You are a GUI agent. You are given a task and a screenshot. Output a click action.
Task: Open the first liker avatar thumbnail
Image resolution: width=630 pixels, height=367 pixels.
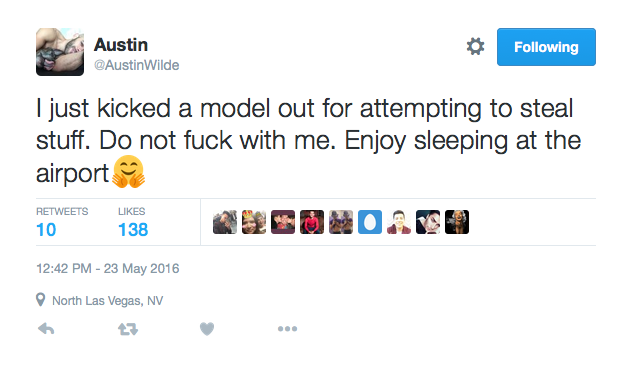point(225,222)
